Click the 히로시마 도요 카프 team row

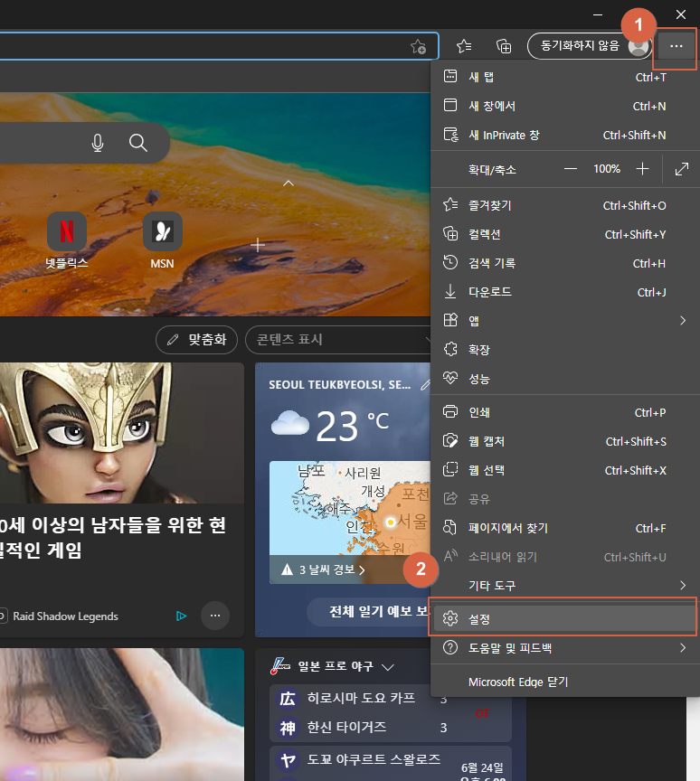click(x=361, y=699)
